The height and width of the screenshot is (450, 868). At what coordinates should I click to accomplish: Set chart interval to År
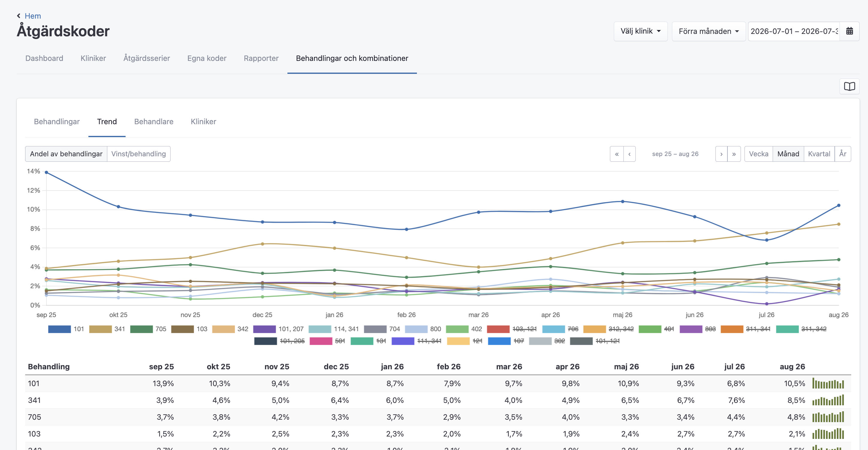coord(843,154)
